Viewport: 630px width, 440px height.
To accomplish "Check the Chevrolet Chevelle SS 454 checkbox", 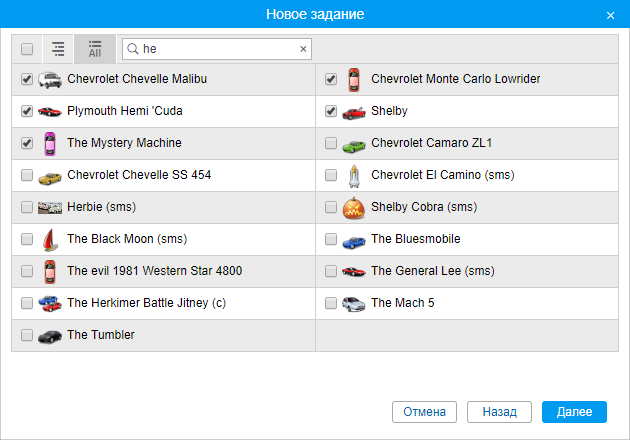I will [27, 176].
